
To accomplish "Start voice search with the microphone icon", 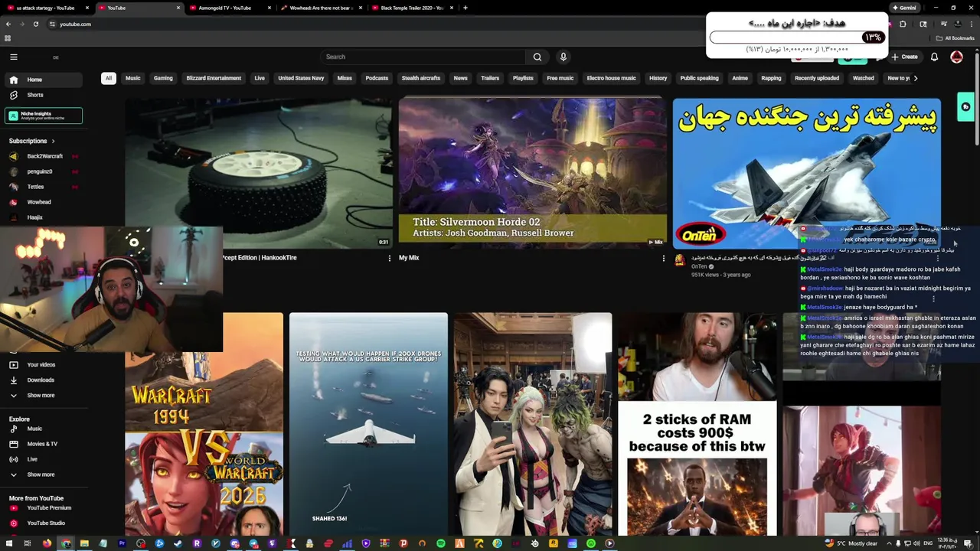I will click(563, 57).
